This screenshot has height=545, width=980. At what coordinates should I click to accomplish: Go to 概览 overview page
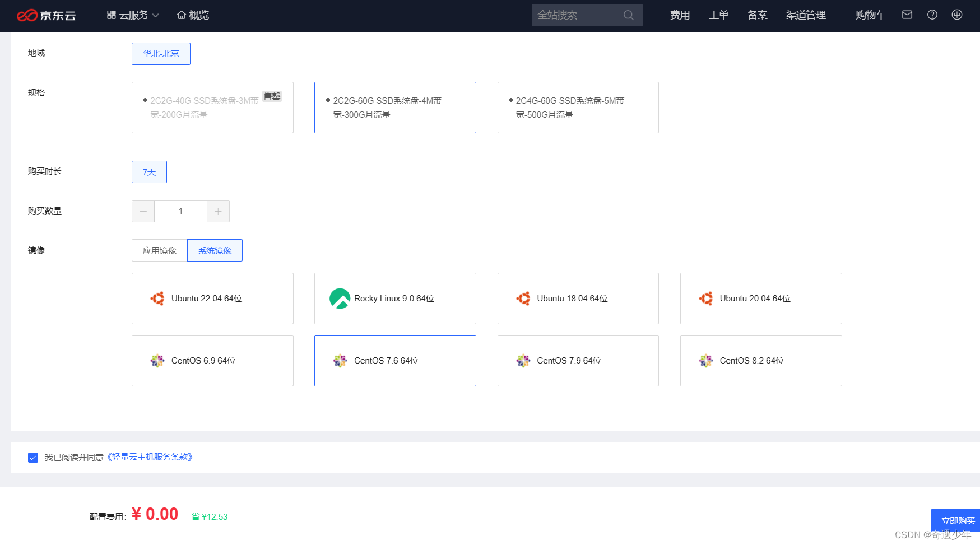click(193, 15)
